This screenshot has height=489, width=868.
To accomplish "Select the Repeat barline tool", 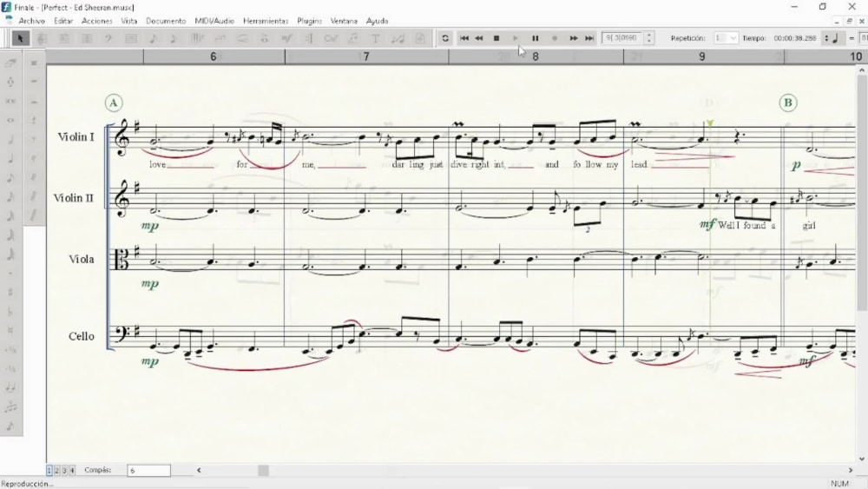I will pyautogui.click(x=309, y=38).
